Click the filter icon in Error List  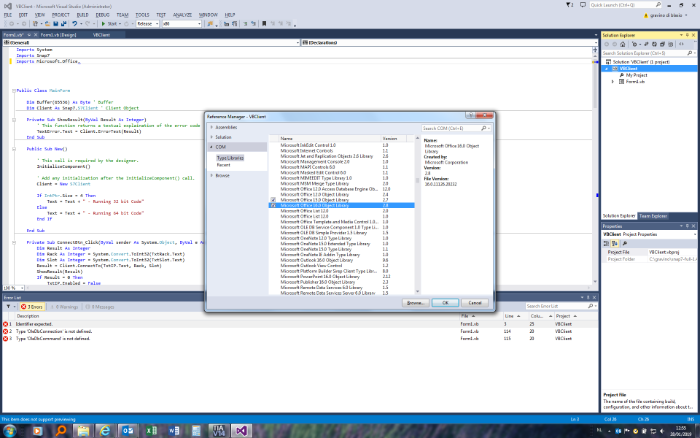coord(8,307)
